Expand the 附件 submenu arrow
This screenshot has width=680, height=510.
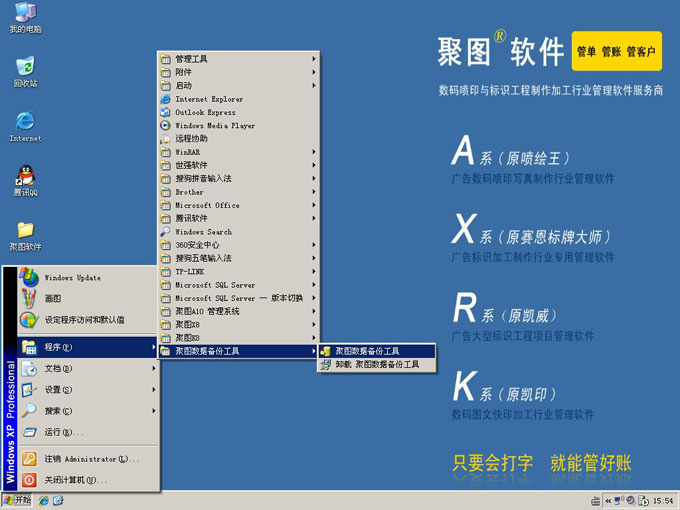(x=314, y=72)
